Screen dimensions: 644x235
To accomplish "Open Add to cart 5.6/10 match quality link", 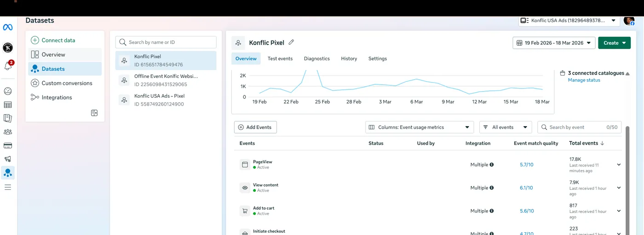I will [x=527, y=211].
